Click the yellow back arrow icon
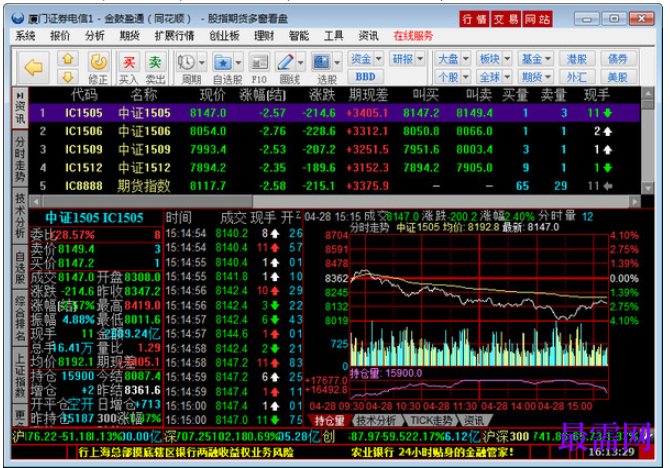Screen dimensions: 670x468 pyautogui.click(x=33, y=68)
